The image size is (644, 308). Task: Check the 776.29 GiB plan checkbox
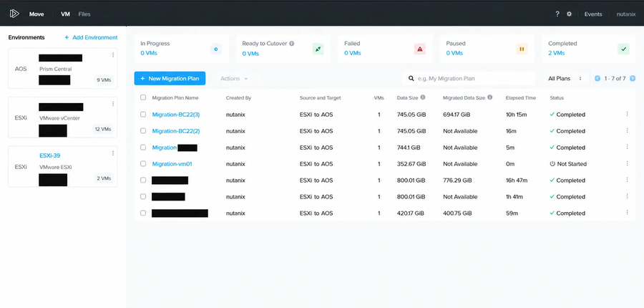pos(143,180)
